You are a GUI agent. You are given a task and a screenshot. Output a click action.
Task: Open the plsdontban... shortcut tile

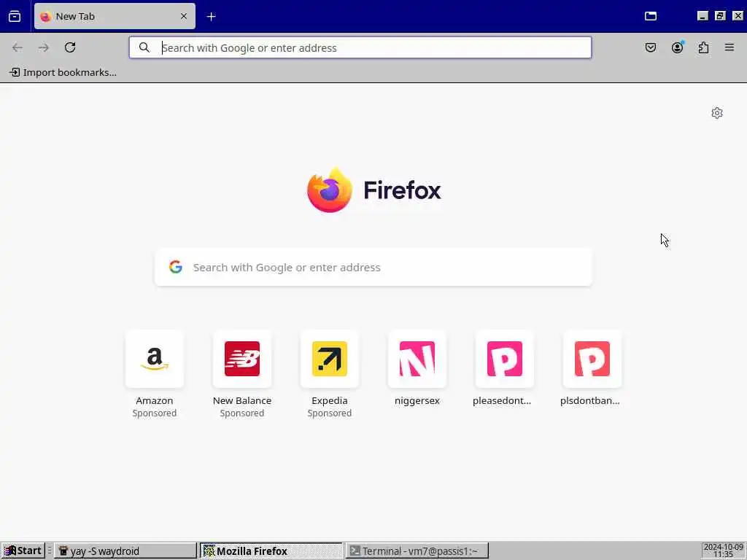(x=592, y=368)
